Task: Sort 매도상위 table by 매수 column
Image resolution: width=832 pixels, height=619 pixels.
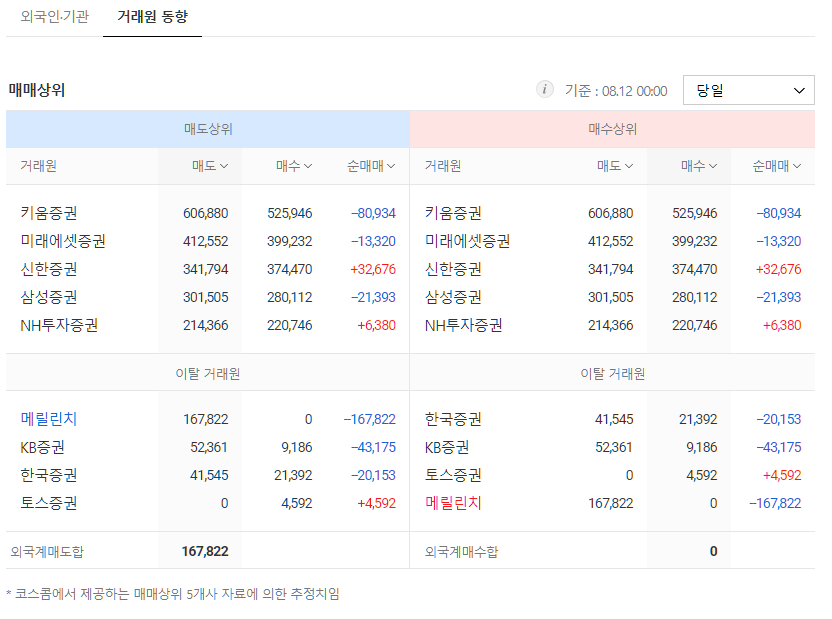Action: (294, 166)
